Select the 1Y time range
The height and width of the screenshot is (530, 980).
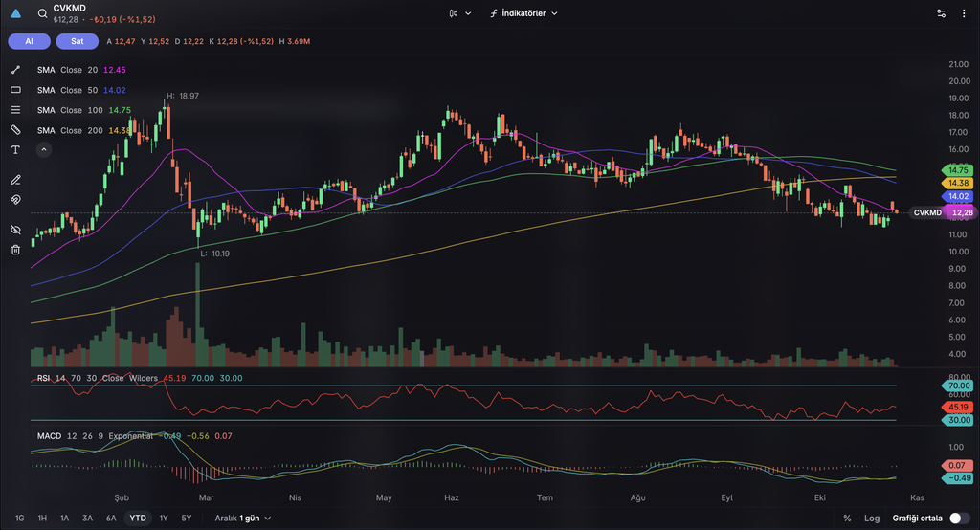tap(164, 519)
